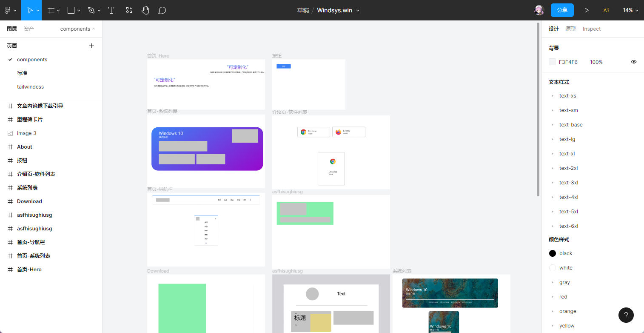Expand the gray color style group

point(553,282)
